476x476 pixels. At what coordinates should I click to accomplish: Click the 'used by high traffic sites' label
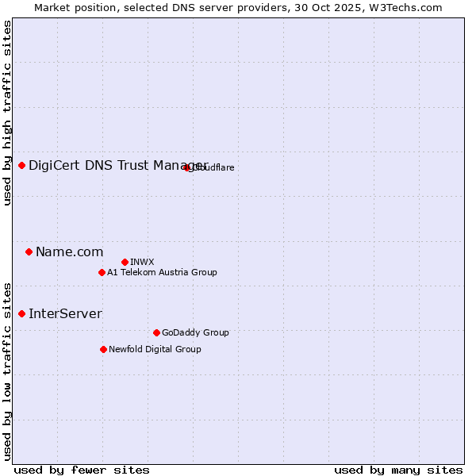pos(7,113)
